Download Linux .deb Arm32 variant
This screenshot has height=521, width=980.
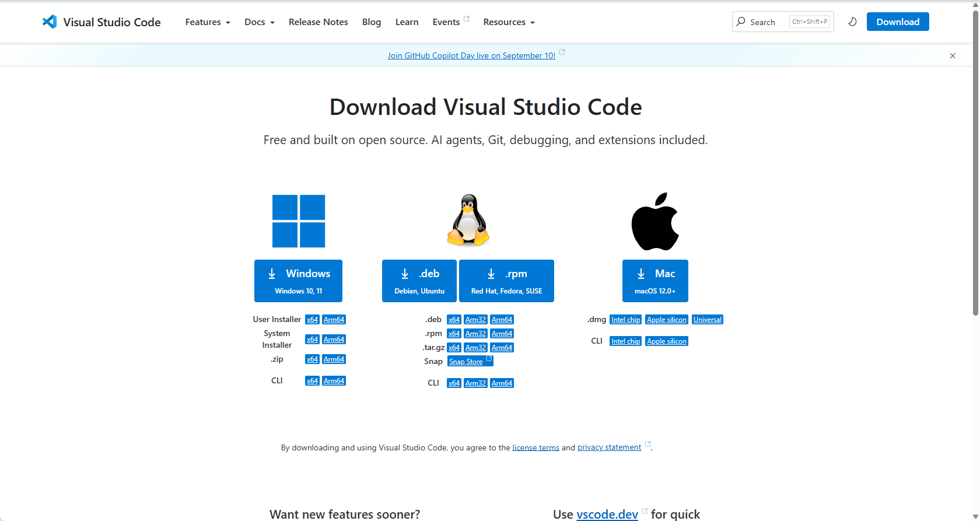475,320
